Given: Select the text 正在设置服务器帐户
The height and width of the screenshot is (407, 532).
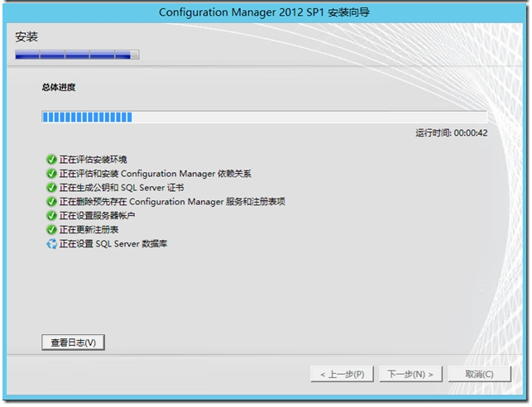Looking at the screenshot, I should pos(98,216).
